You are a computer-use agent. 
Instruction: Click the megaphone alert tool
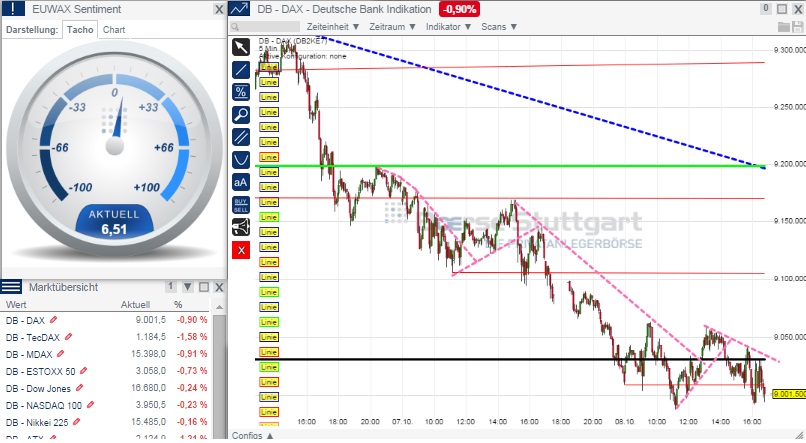click(x=241, y=227)
